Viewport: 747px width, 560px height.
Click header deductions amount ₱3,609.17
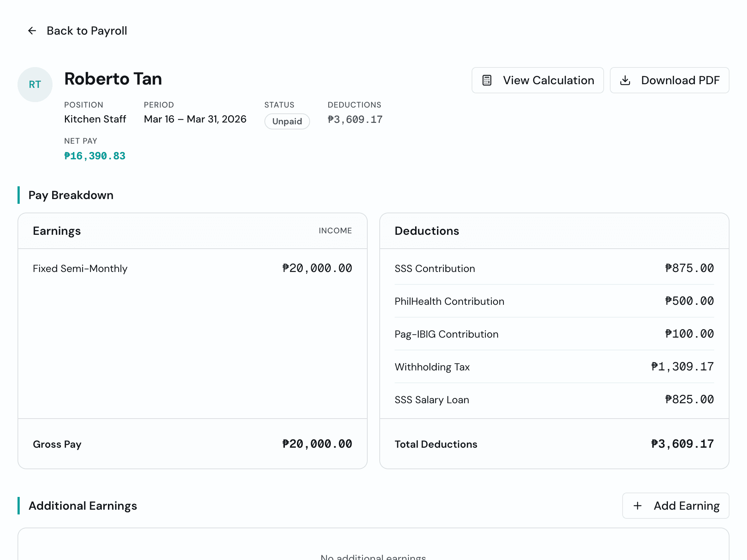pyautogui.click(x=355, y=120)
